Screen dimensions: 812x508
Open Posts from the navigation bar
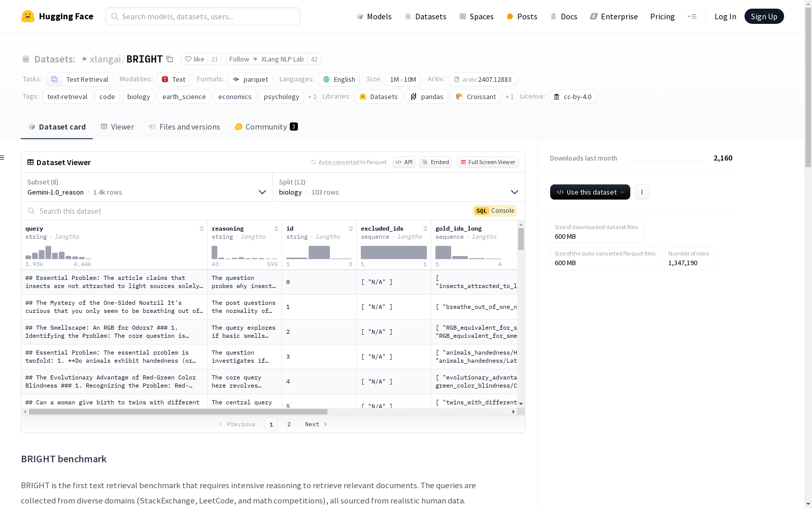click(x=522, y=16)
